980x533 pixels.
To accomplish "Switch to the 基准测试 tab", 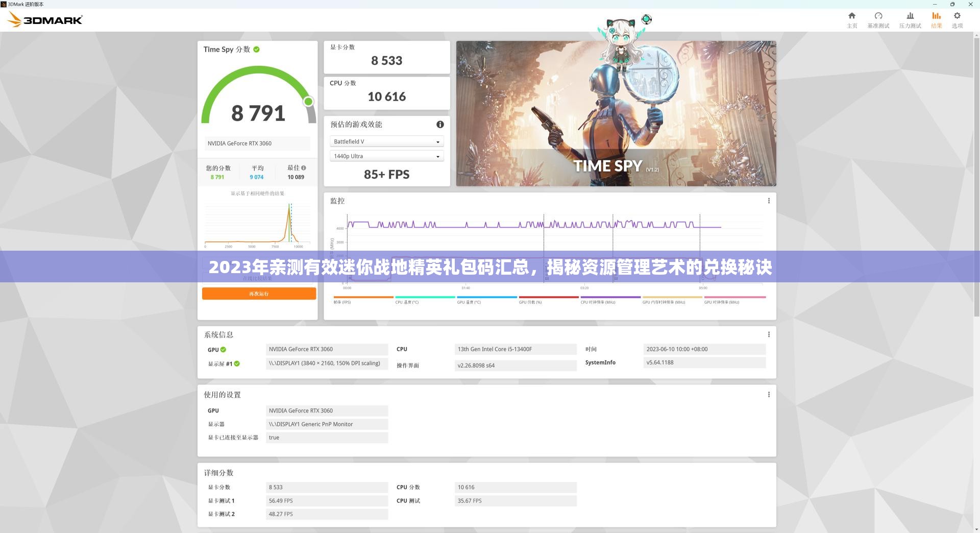I will coord(878,19).
